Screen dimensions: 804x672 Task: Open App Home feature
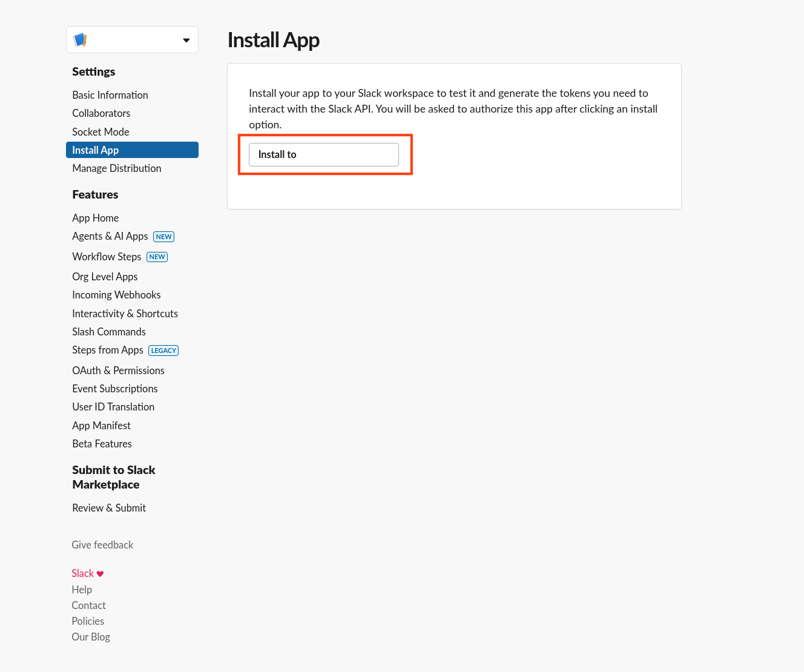pos(96,218)
